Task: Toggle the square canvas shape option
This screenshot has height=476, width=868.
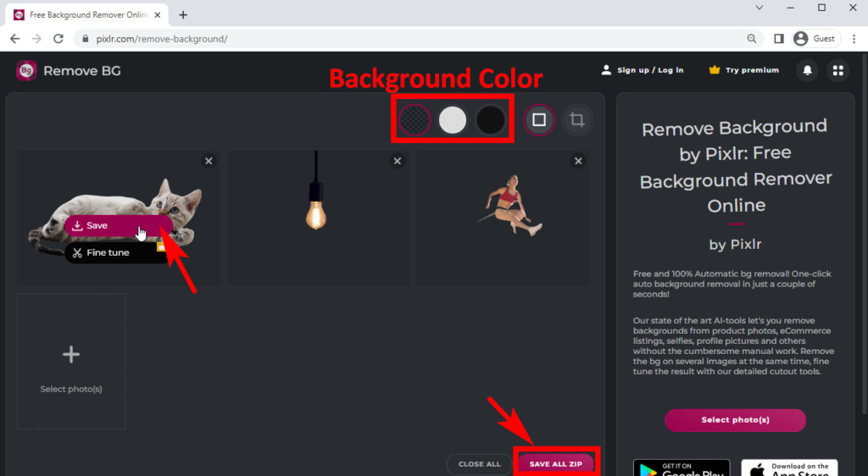Action: (539, 120)
